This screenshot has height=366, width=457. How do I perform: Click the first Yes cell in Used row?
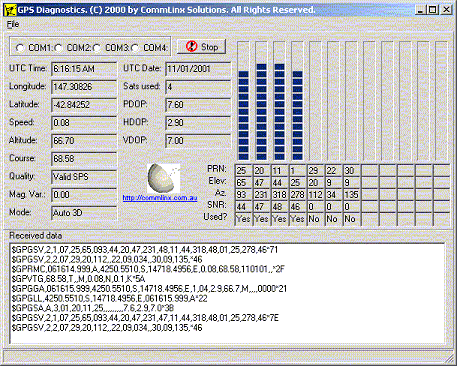point(244,219)
